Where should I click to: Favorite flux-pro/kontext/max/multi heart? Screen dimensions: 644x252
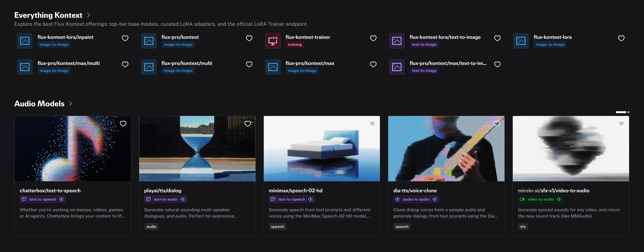coord(125,64)
